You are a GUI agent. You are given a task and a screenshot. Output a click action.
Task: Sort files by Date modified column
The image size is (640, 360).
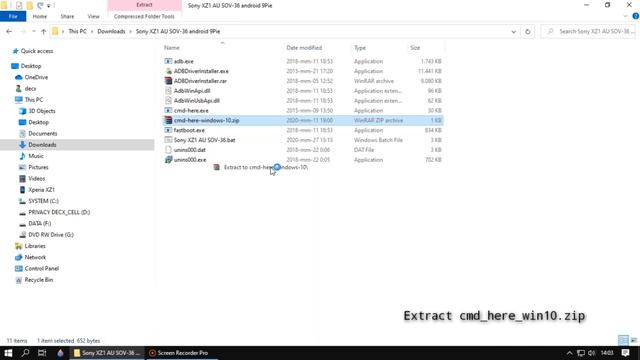point(304,48)
